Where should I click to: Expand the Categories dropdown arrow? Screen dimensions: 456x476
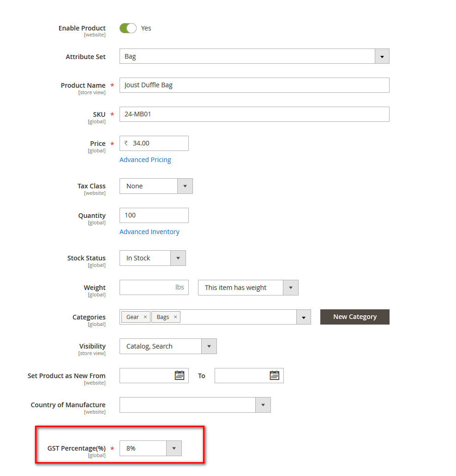pos(304,317)
